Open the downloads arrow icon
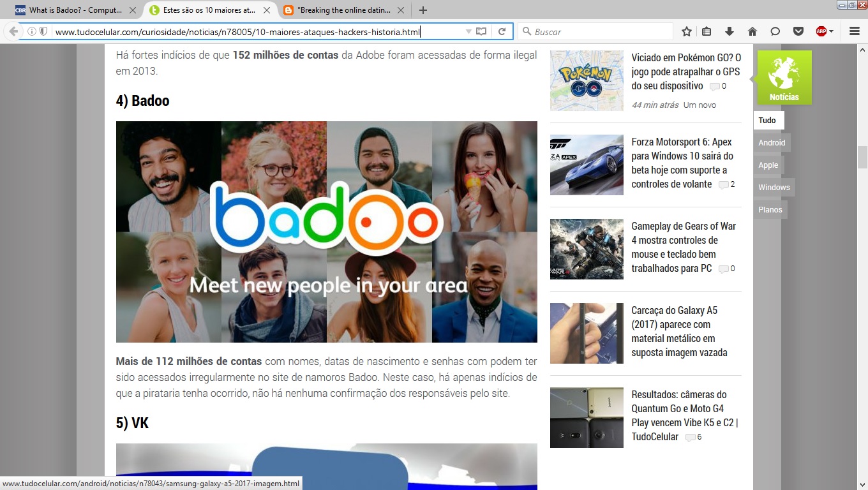Viewport: 868px width, 490px height. pyautogui.click(x=729, y=31)
